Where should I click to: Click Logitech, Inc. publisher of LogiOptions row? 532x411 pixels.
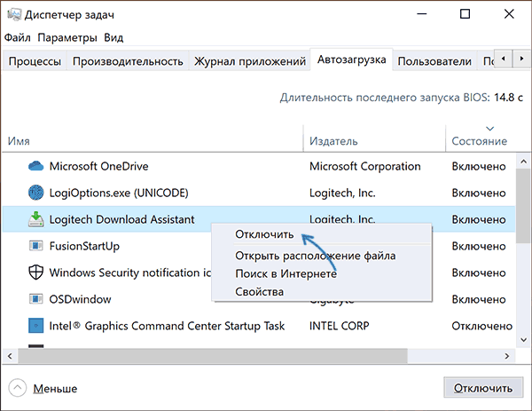(x=342, y=193)
